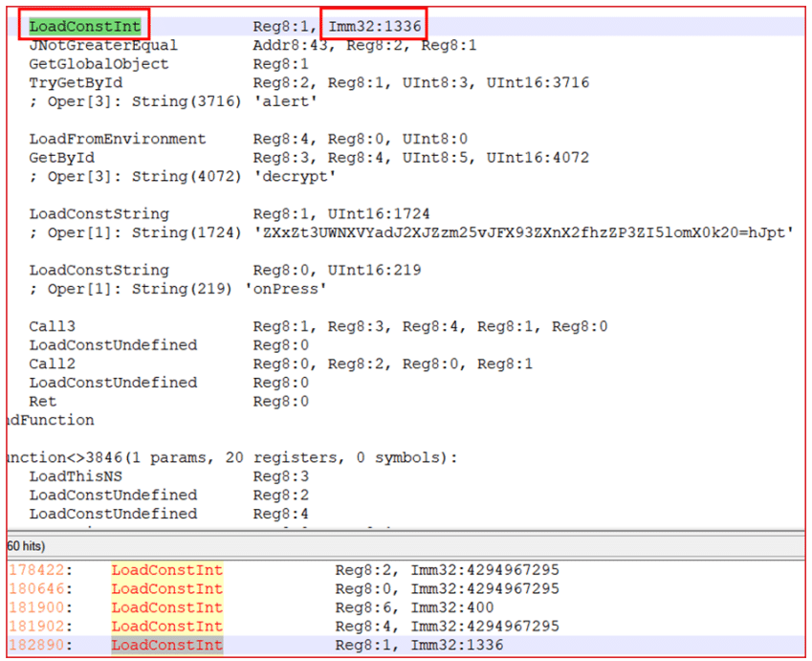Select the LoadFromEnvironment instruction

(117, 139)
